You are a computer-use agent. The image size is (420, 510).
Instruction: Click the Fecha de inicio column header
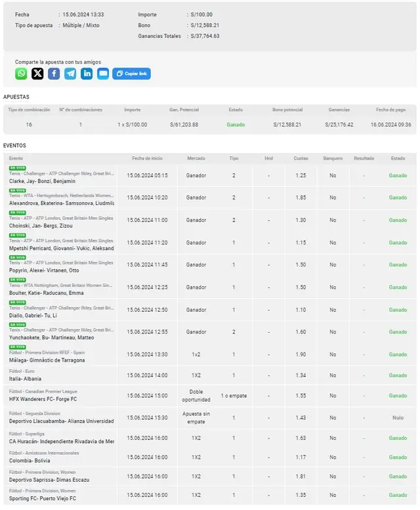tap(147, 158)
